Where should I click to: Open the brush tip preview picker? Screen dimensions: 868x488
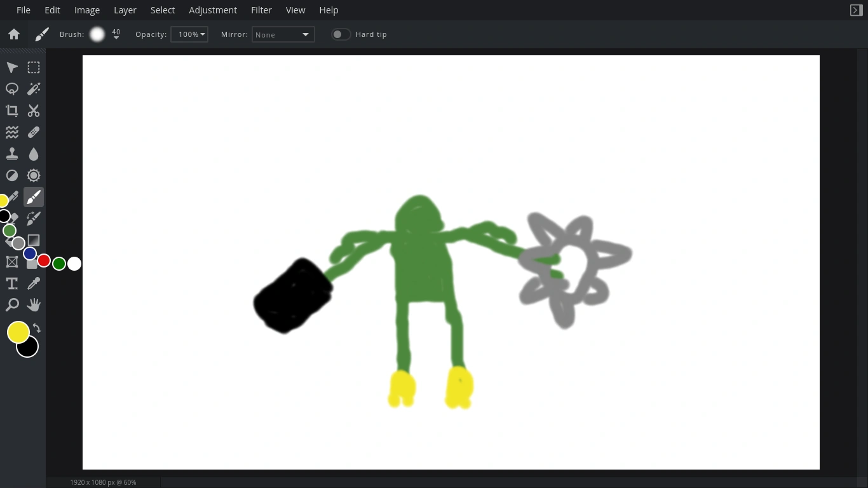click(97, 34)
